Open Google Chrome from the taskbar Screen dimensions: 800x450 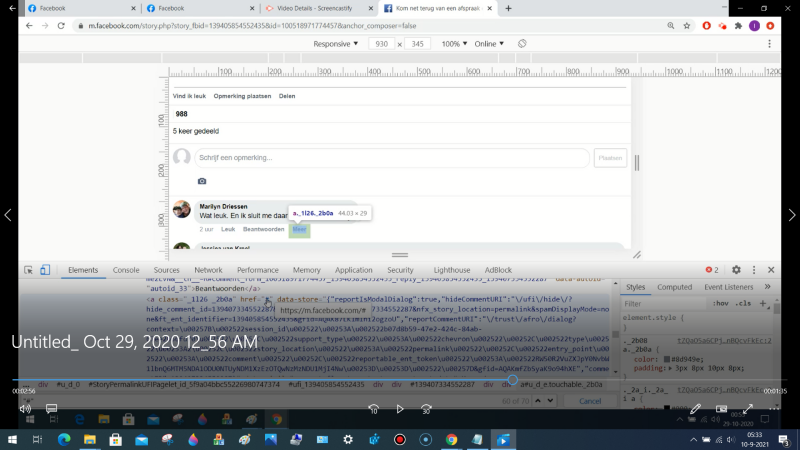point(452,439)
